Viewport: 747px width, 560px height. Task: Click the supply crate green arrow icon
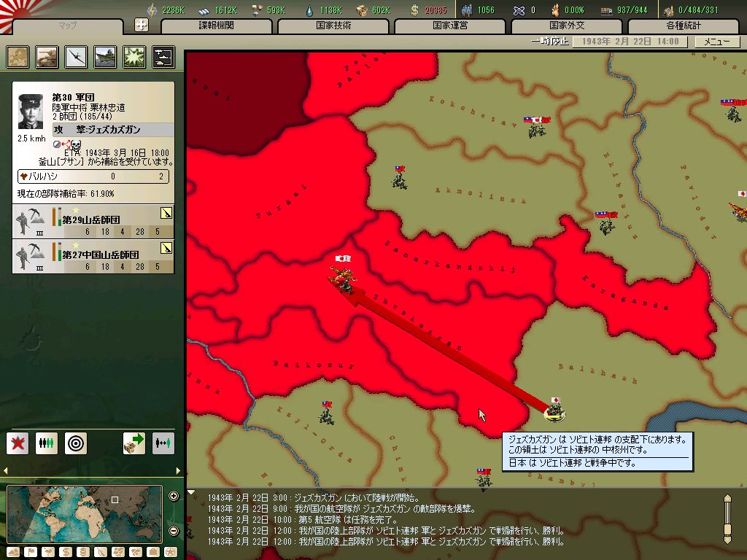click(x=134, y=443)
